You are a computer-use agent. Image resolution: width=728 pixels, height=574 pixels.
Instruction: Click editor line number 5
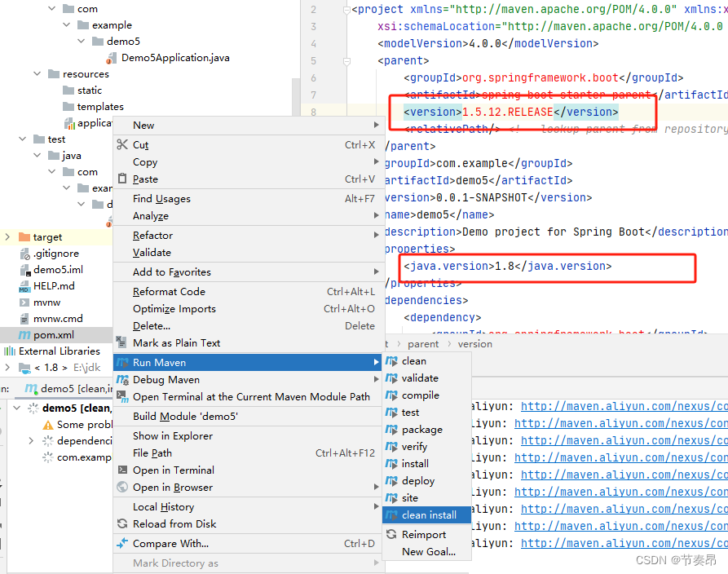pos(313,61)
